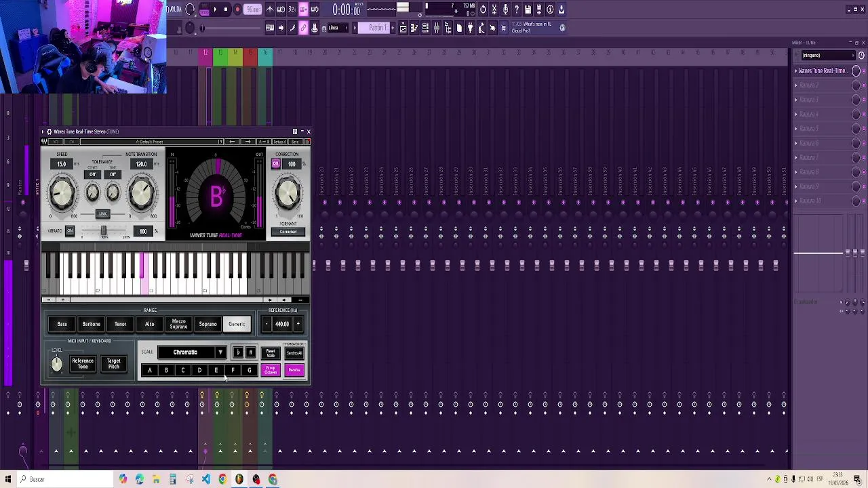Arm the transport Record button
868x488 pixels.
(237, 9)
